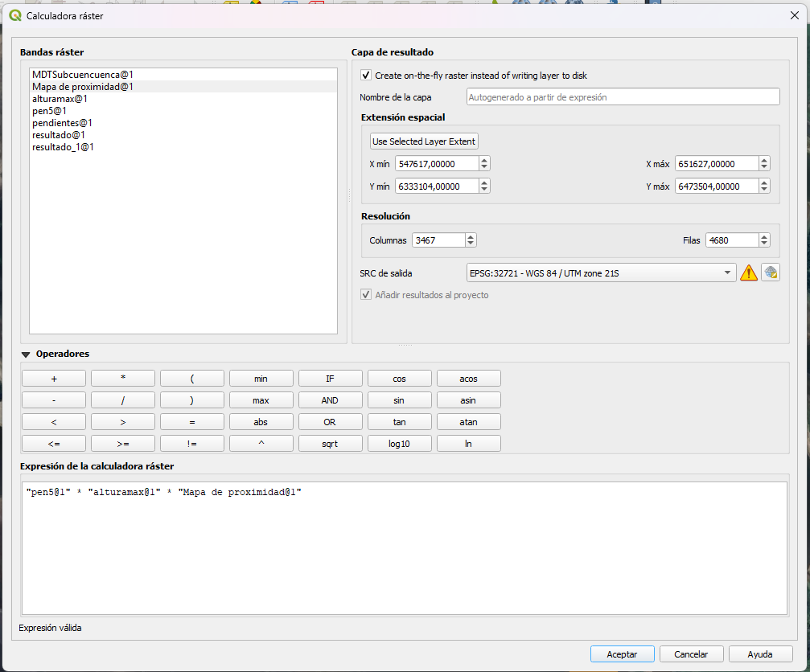Collapse the Operadores section
810x672 pixels.
click(x=27, y=354)
